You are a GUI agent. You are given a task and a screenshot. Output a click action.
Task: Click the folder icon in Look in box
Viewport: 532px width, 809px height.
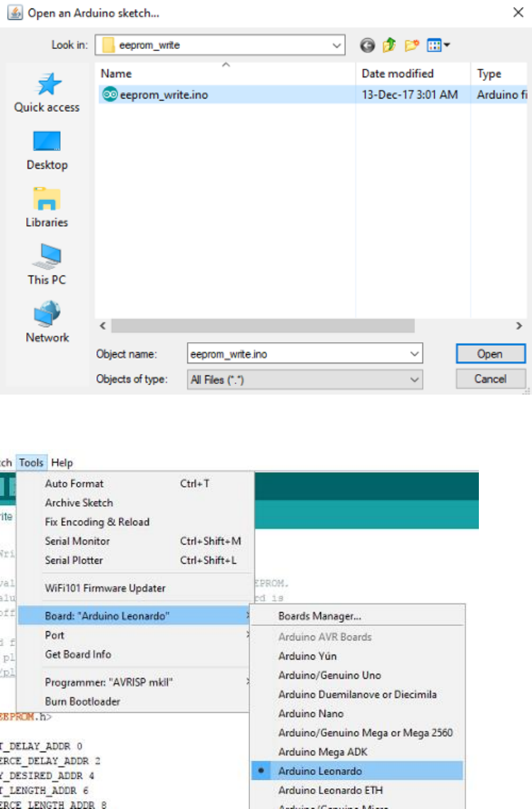point(108,45)
